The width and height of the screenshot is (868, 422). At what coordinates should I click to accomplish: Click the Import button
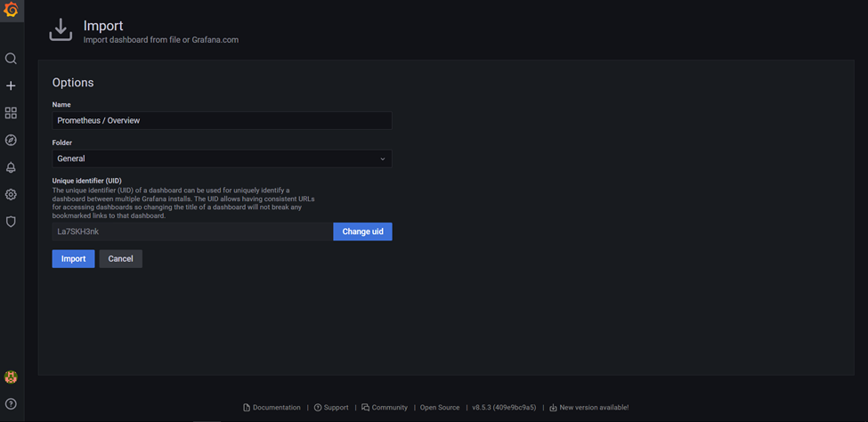coord(74,258)
